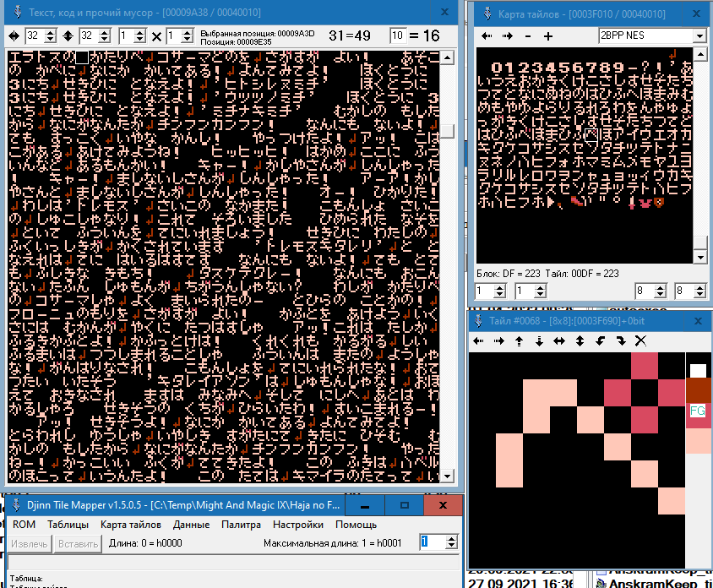713x588 pixels.
Task: Open the 2BPP NES codec dropdown
Action: [x=699, y=35]
